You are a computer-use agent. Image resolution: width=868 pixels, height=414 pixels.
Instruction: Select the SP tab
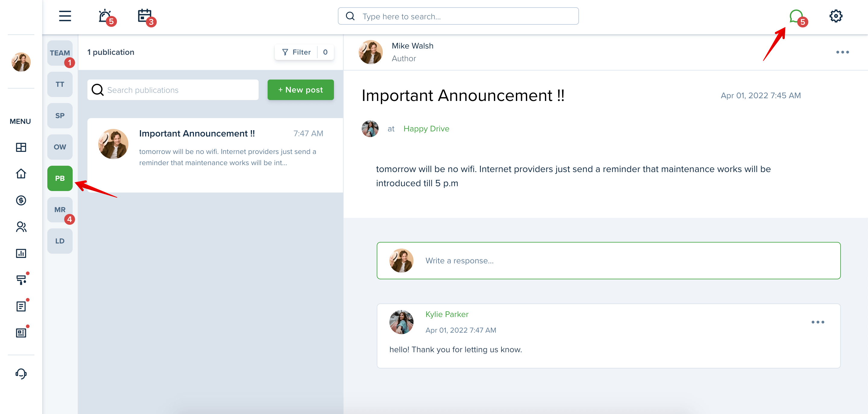[x=60, y=115]
